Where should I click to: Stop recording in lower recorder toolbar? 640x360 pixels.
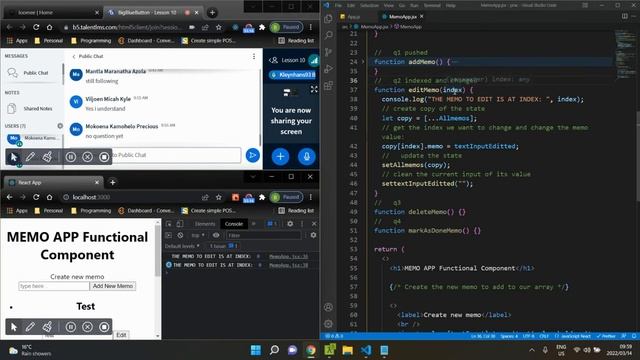coord(104,327)
